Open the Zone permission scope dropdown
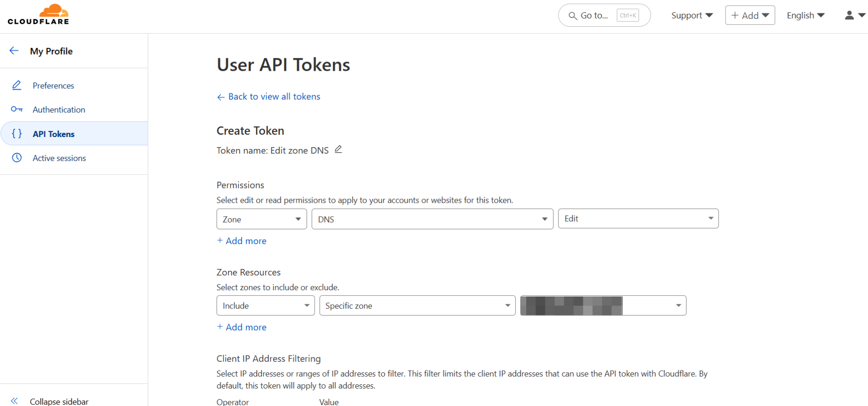The height and width of the screenshot is (406, 868). tap(262, 219)
